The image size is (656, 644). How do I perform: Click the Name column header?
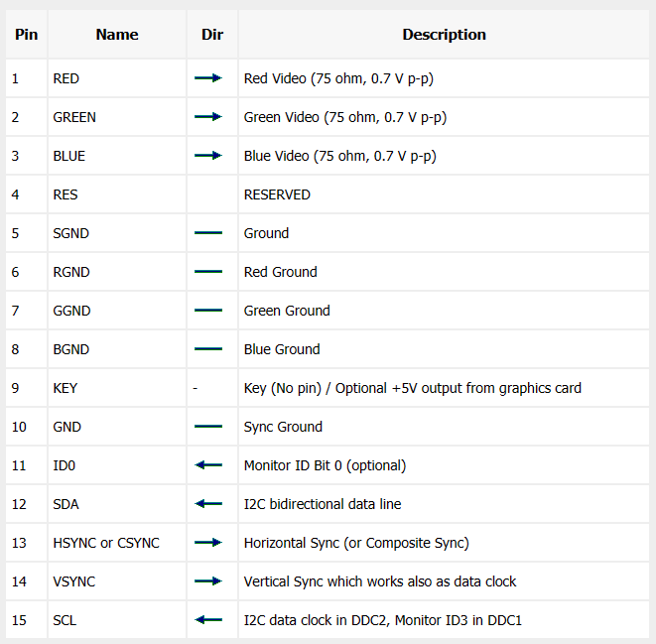tap(117, 35)
